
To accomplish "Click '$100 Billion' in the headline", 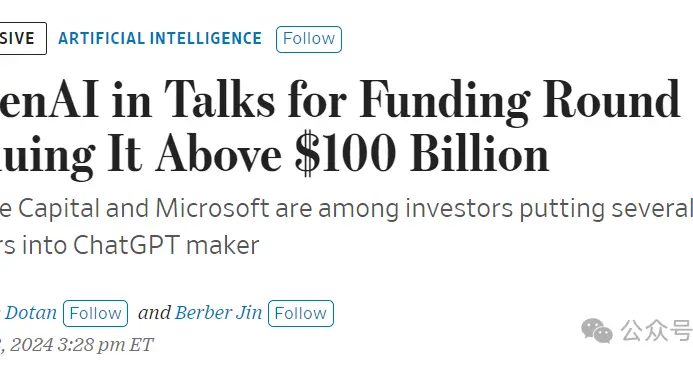I will click(x=422, y=155).
